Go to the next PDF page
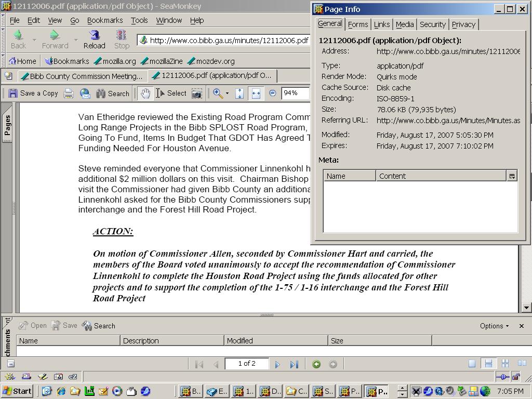 point(277,364)
